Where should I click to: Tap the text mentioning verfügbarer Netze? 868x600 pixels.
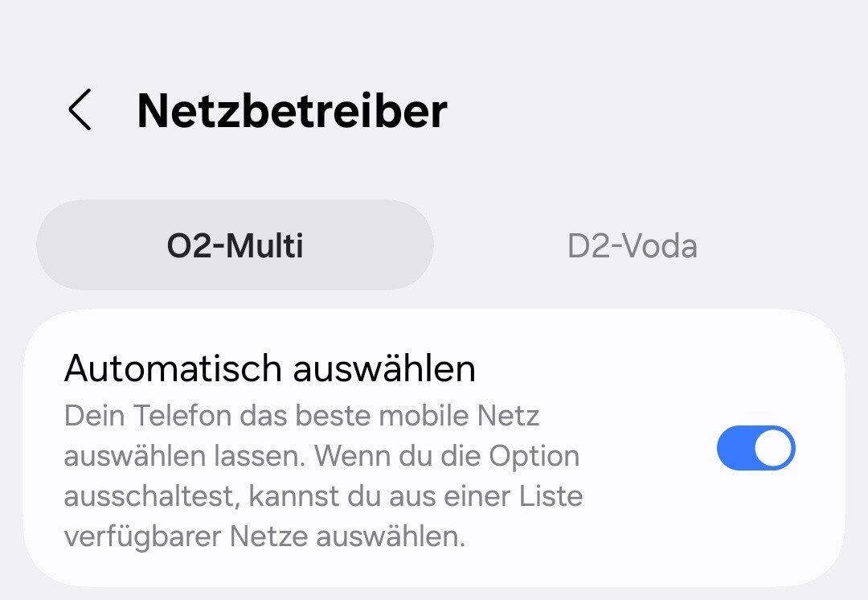click(x=264, y=536)
